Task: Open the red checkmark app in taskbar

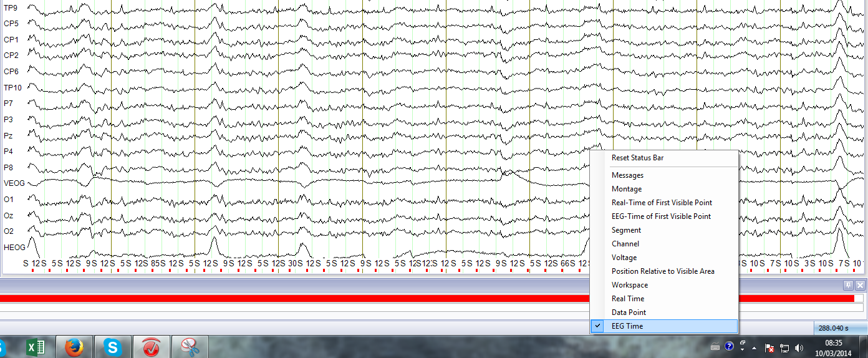Action: (x=151, y=347)
